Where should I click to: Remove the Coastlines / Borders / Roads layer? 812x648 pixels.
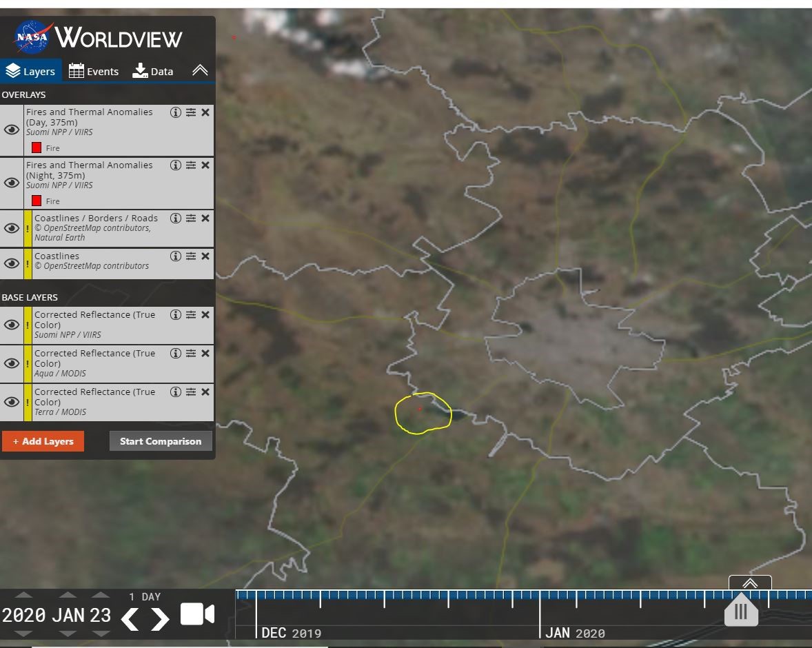205,218
